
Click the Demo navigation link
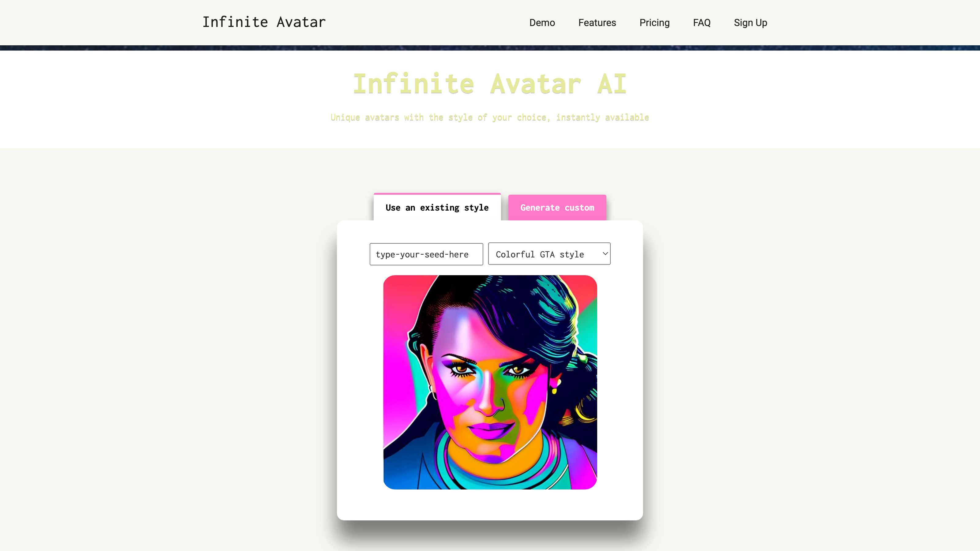(542, 22)
